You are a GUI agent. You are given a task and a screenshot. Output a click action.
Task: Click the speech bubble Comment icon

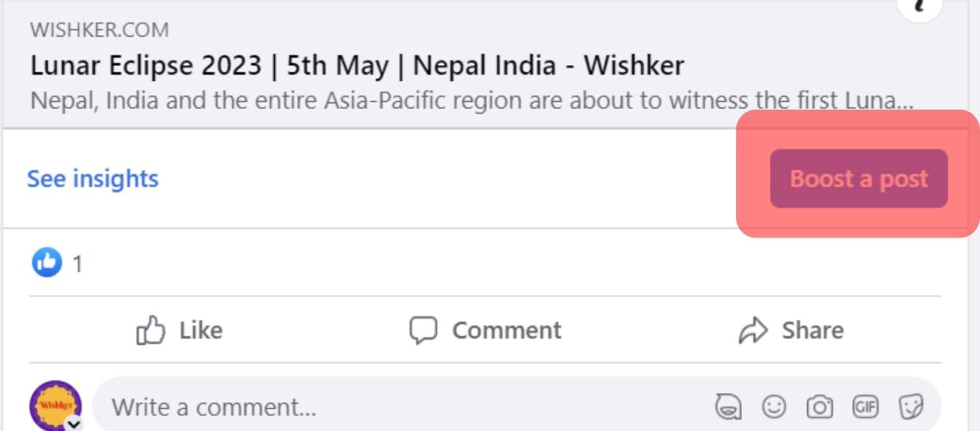(424, 331)
